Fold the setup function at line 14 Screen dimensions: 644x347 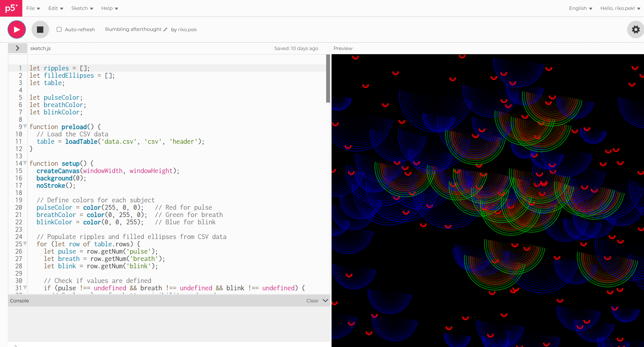(x=25, y=163)
